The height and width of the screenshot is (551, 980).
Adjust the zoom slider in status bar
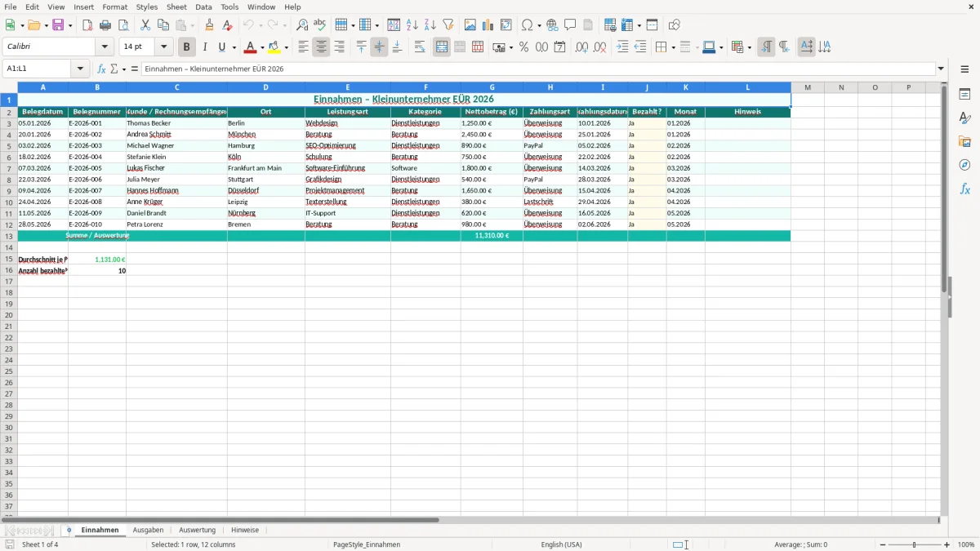[x=915, y=544]
